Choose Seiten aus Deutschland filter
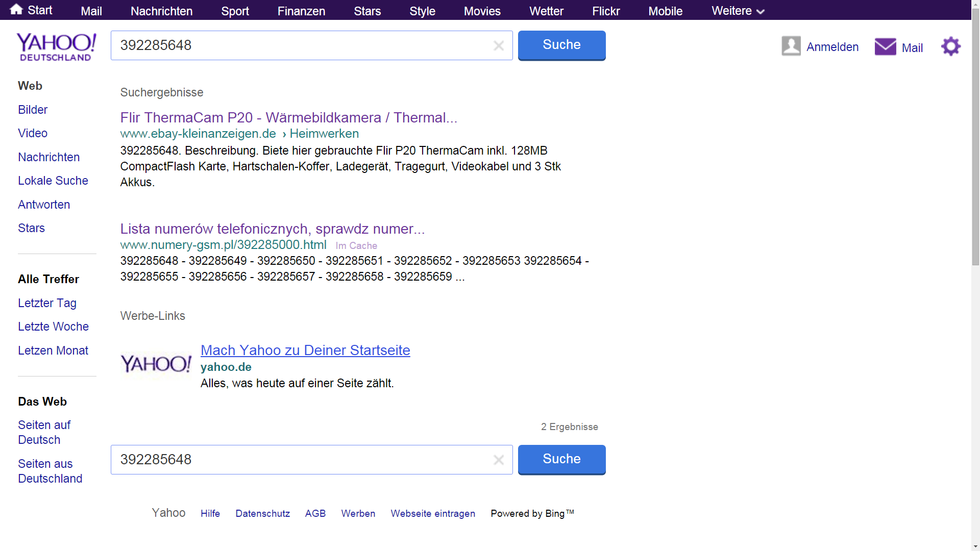Viewport: 980px width, 551px height. tap(50, 471)
